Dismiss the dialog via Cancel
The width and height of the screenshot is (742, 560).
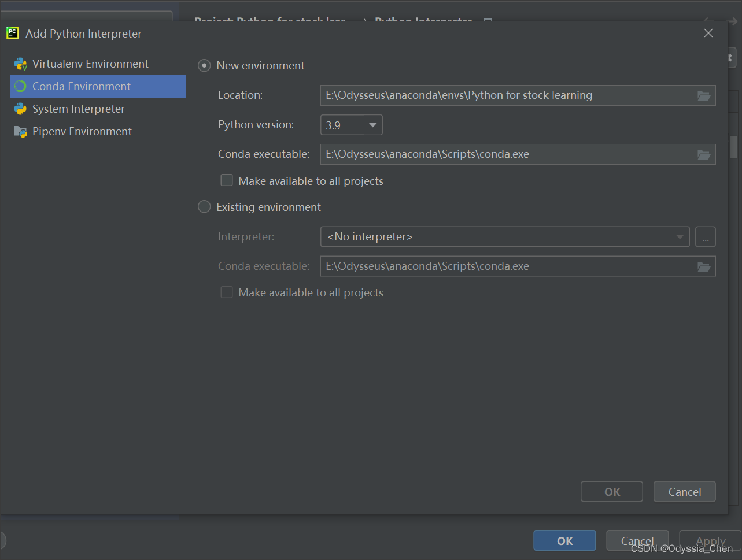click(x=684, y=491)
